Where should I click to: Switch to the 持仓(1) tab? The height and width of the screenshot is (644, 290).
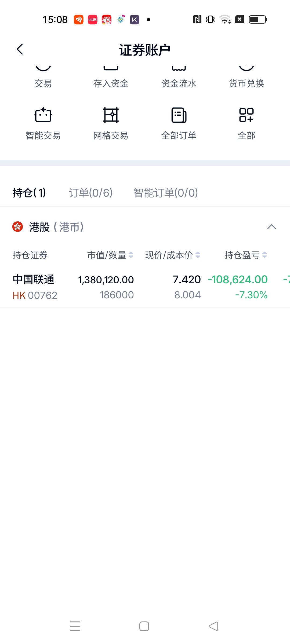[29, 193]
